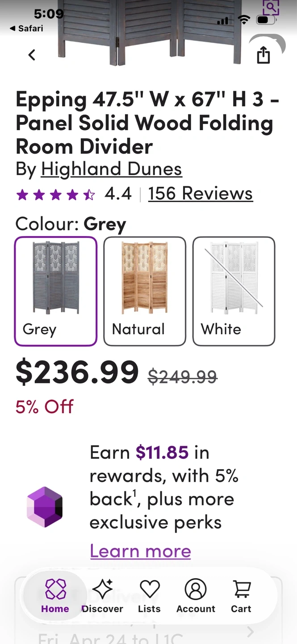The height and width of the screenshot is (644, 297).
Task: Open the purple image search icon
Action: [x=271, y=8]
